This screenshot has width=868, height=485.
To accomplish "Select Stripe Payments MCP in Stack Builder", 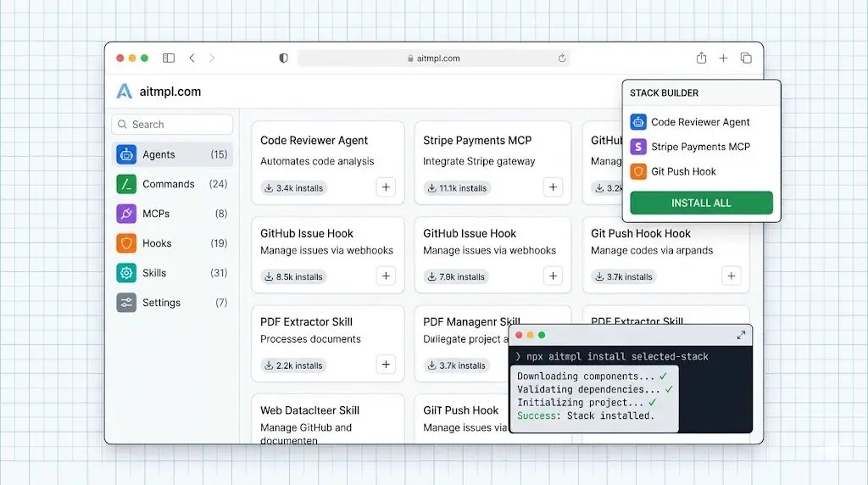I will [x=701, y=147].
